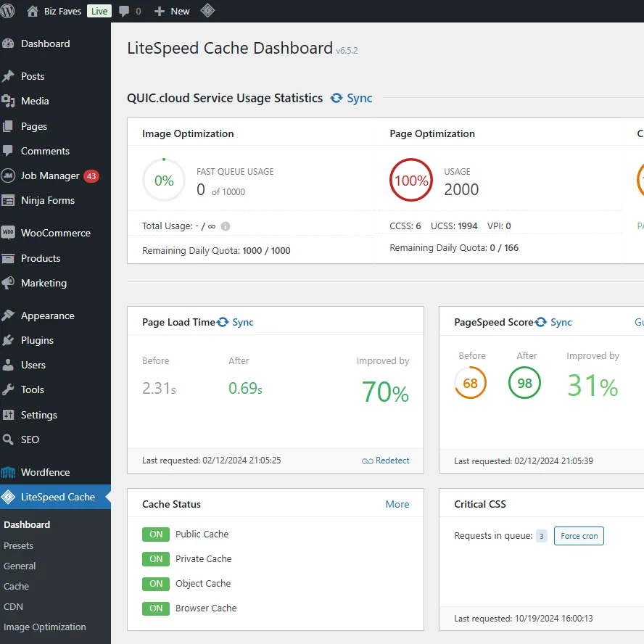Screen dimensions: 644x644
Task: Click the Sync link for PageSpeed Score
Action: point(561,323)
